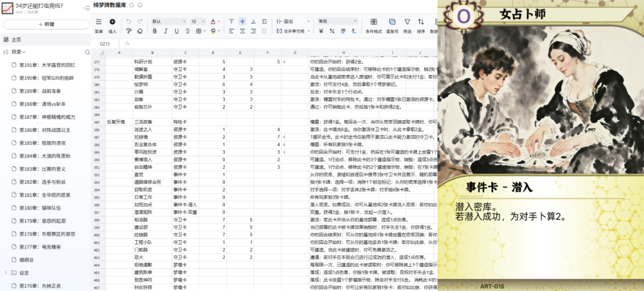Viewport: 644px width, 291px height.
Task: Align cell content vertically to middle
Action: 243,21
